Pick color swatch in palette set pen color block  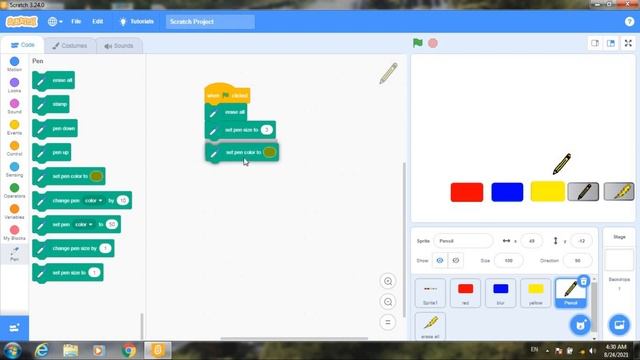click(96, 176)
